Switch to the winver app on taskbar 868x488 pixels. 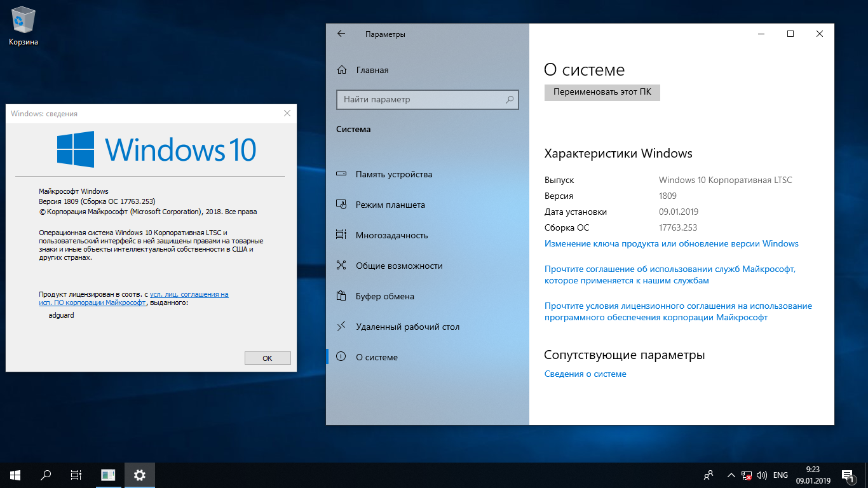(x=108, y=475)
